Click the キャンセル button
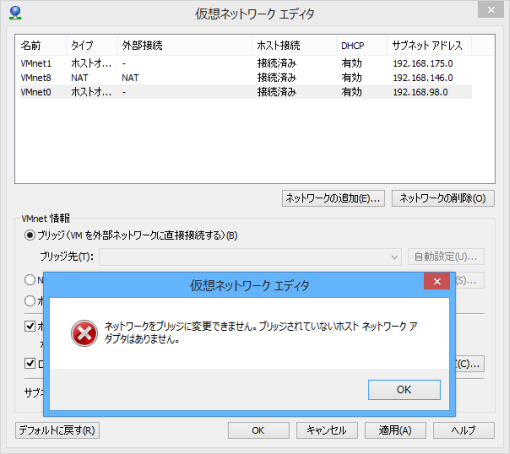 coord(327,430)
